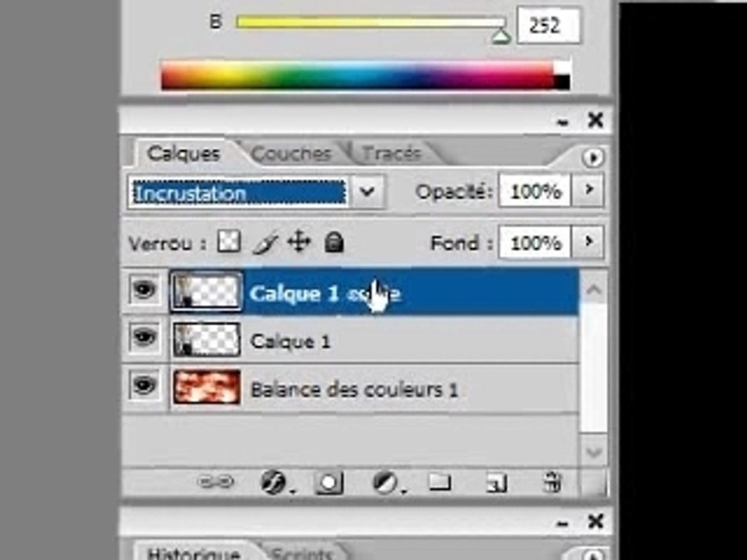Open the layer style fx menu
This screenshot has height=560, width=747.
tap(275, 482)
